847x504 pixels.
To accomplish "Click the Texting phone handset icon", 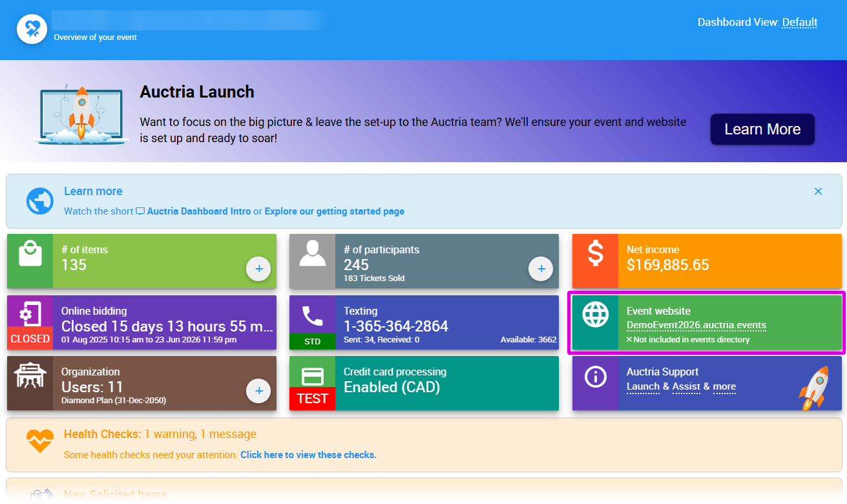I will point(313,316).
